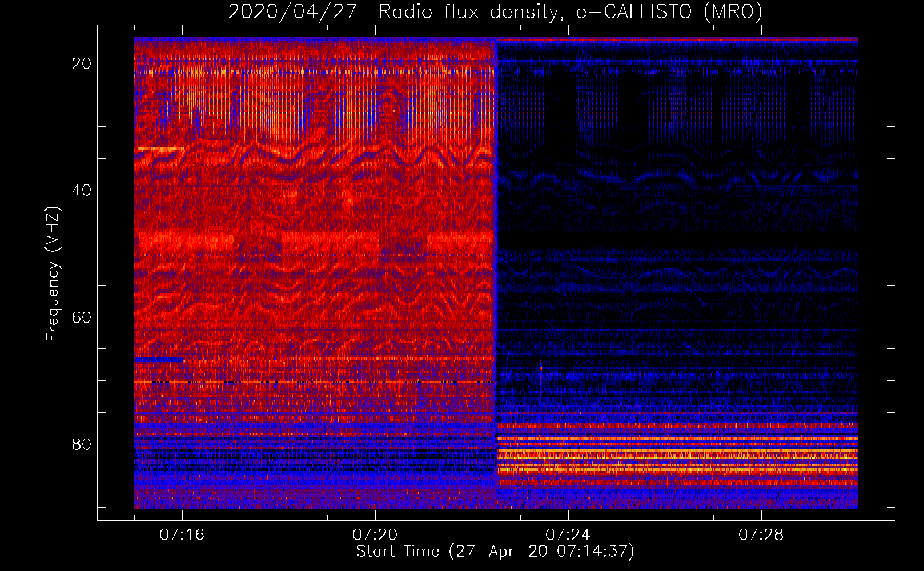Click the '07:28' time tick label
This screenshot has height=571, width=924.
click(x=761, y=535)
